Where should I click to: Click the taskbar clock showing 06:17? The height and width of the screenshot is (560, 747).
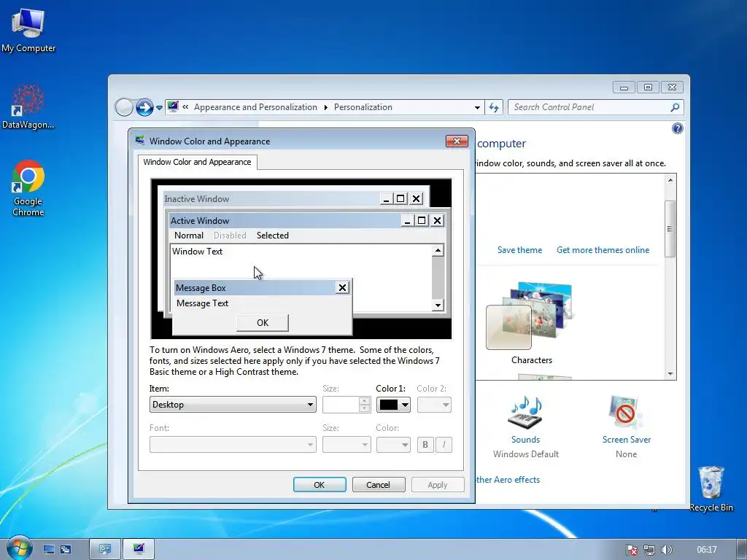pyautogui.click(x=706, y=550)
